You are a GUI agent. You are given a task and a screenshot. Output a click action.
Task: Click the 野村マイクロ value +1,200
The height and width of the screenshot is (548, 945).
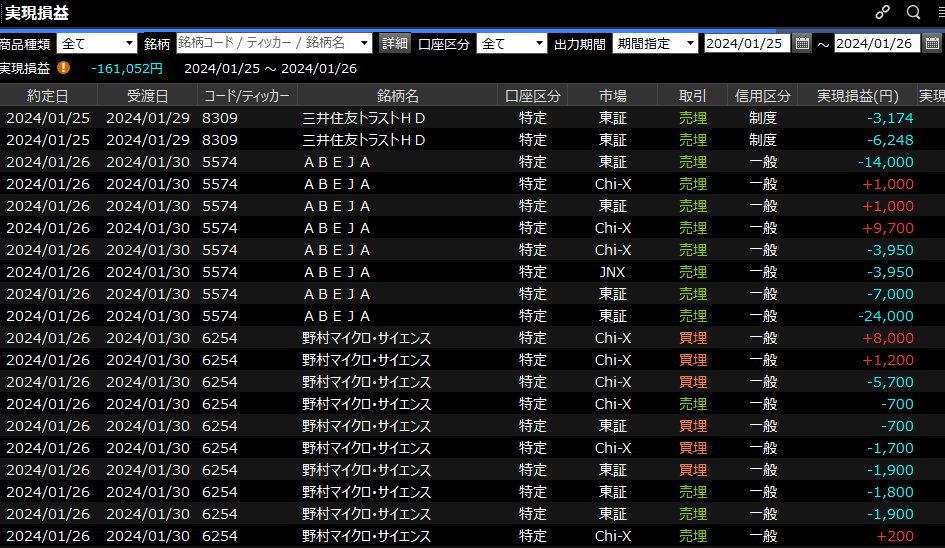(x=888, y=360)
